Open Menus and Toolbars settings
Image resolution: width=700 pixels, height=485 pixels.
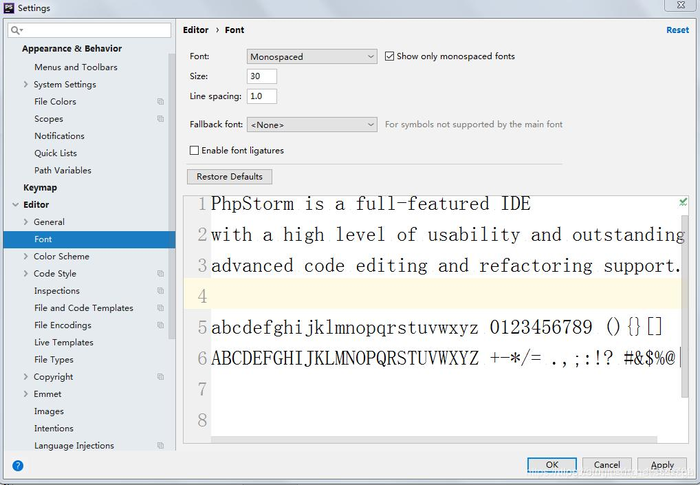pyautogui.click(x=76, y=67)
